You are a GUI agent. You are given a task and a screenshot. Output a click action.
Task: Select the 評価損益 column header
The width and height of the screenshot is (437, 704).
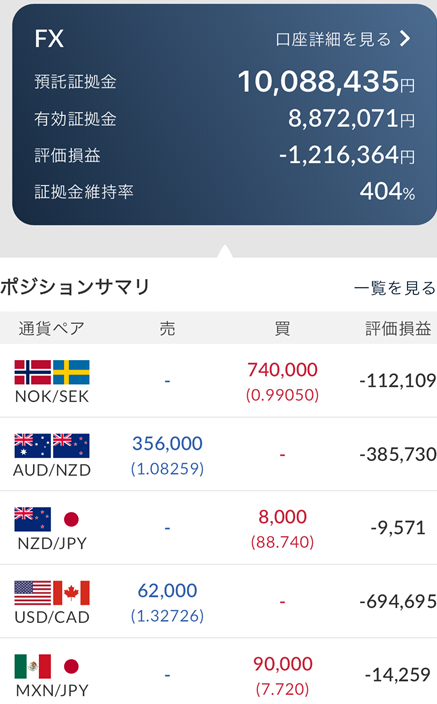398,329
